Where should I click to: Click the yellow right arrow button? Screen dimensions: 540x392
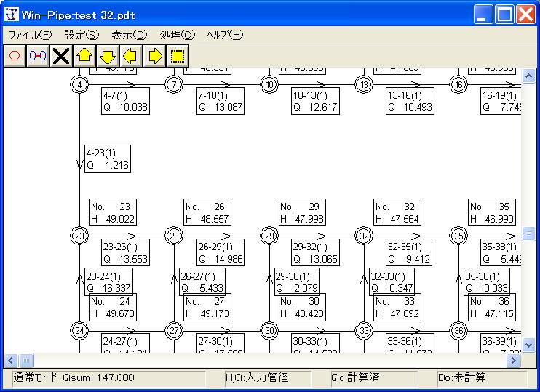[x=154, y=55]
